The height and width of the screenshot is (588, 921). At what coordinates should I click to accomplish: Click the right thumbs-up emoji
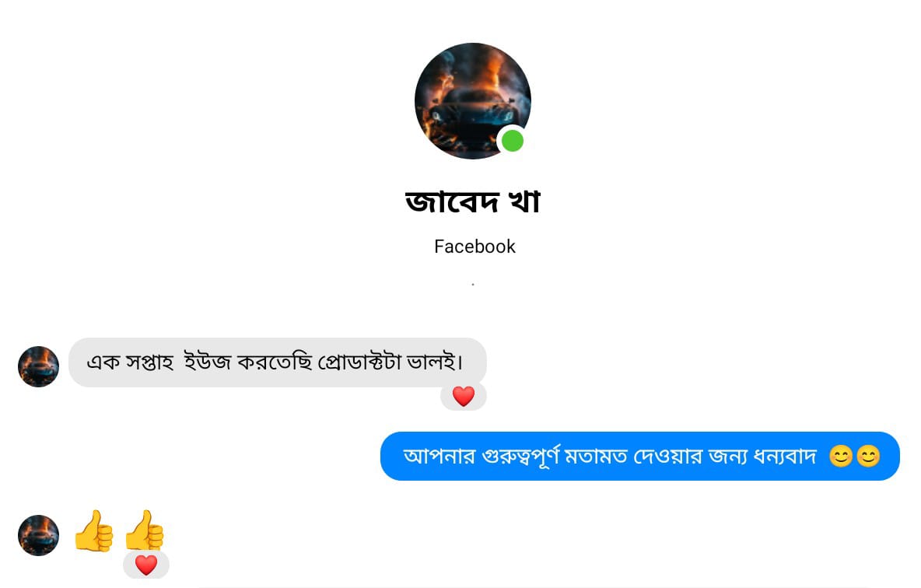pyautogui.click(x=145, y=530)
